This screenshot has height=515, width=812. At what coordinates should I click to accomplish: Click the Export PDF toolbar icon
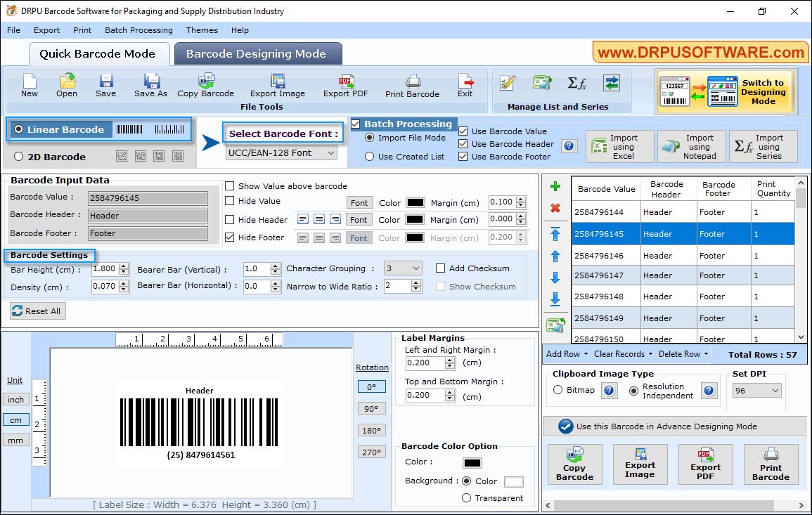click(x=345, y=84)
